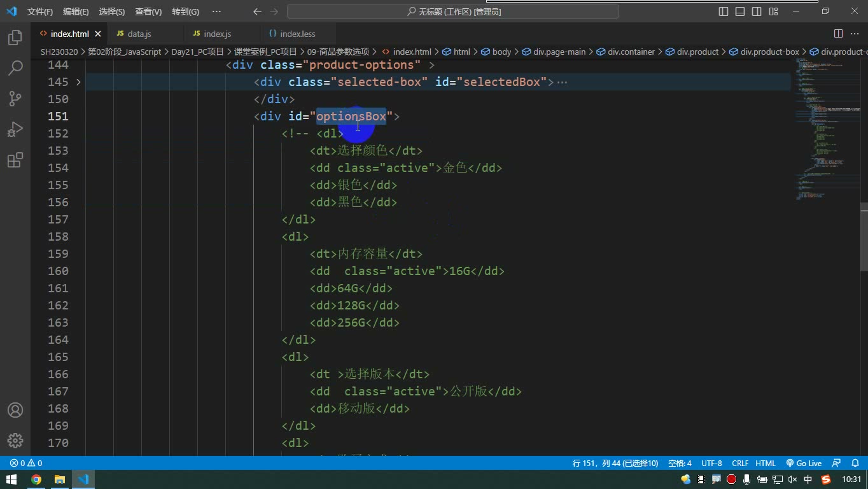Toggle the bottom panel

pyautogui.click(x=740, y=11)
